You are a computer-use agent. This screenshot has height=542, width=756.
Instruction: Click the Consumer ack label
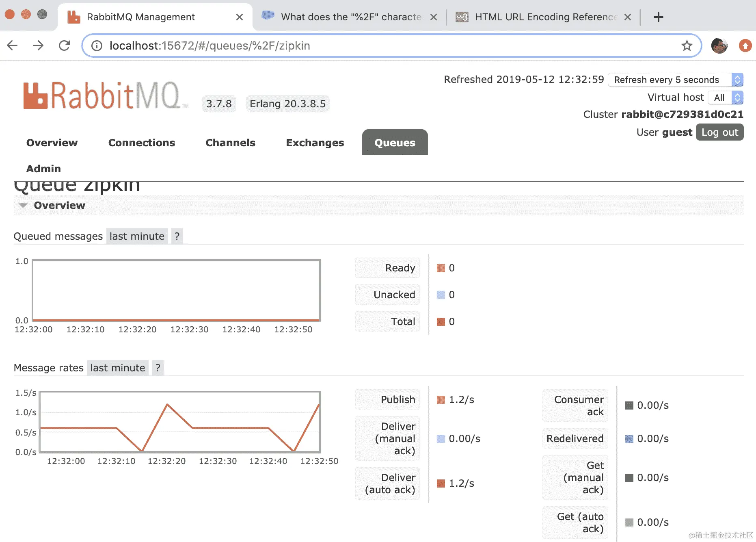tap(575, 405)
